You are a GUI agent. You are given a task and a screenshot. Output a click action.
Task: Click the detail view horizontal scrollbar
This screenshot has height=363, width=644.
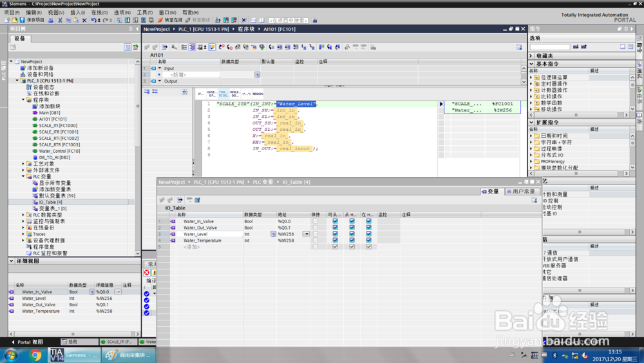pos(73,334)
